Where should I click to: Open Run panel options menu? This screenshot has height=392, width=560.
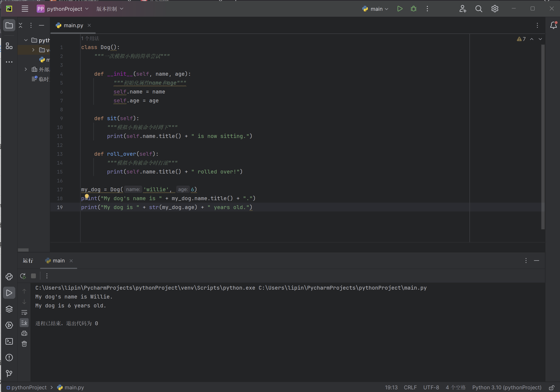[x=526, y=261]
